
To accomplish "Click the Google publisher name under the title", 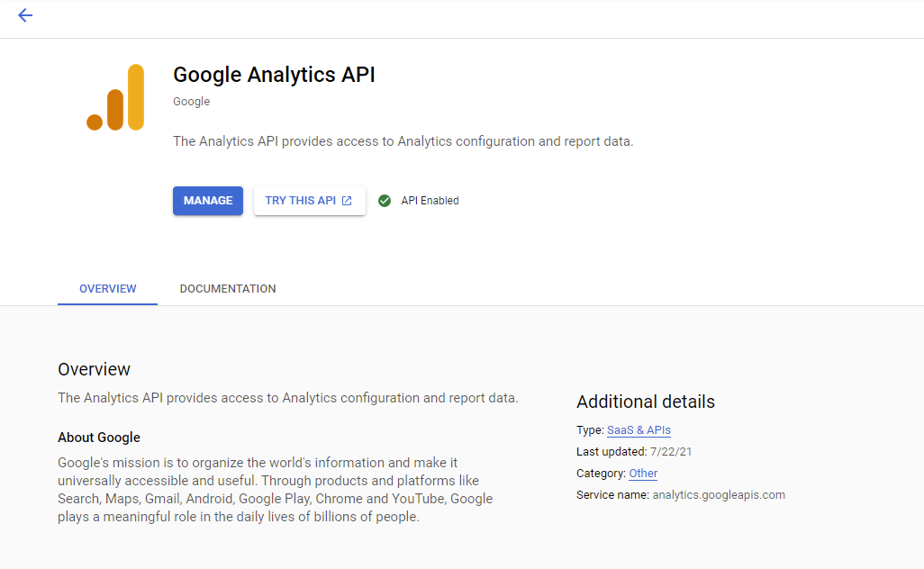I will 191,101.
